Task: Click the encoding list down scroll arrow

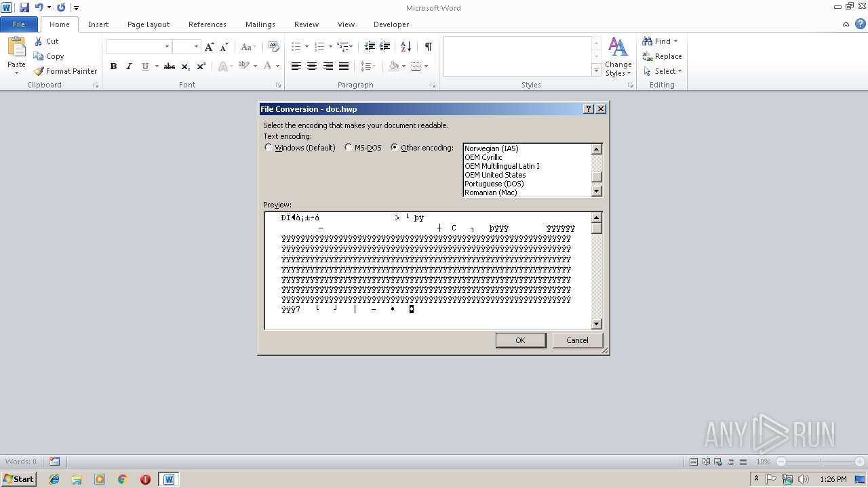Action: (597, 192)
